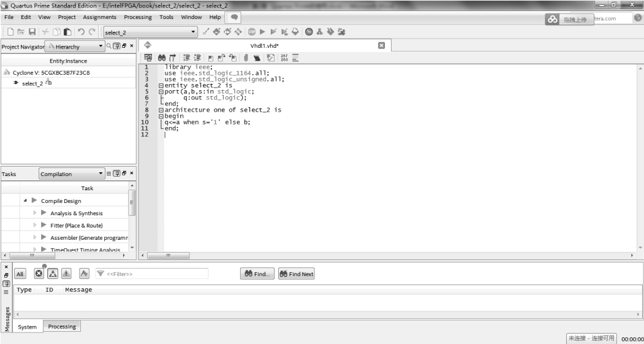
Task: Click the Paste clipboard icon
Action: click(67, 32)
